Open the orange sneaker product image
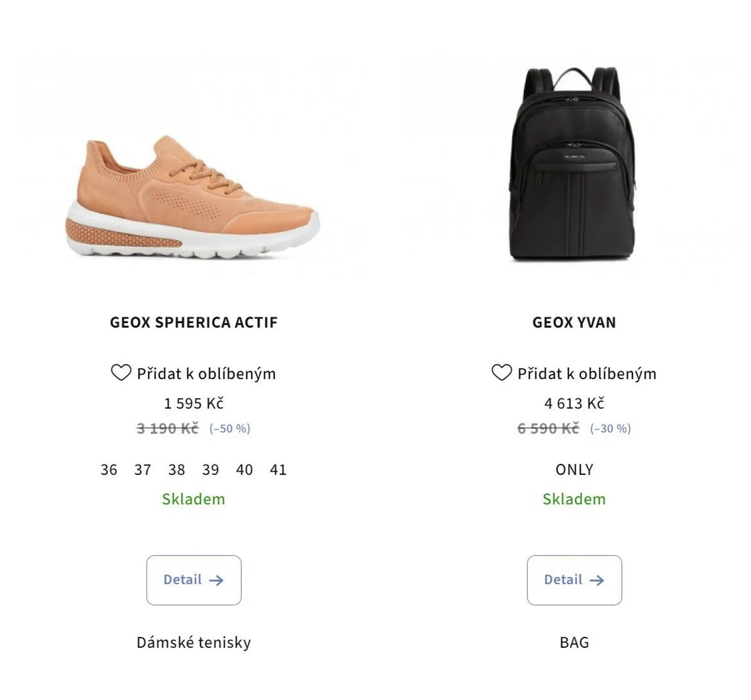Screen dimensions: 751x700 193,198
